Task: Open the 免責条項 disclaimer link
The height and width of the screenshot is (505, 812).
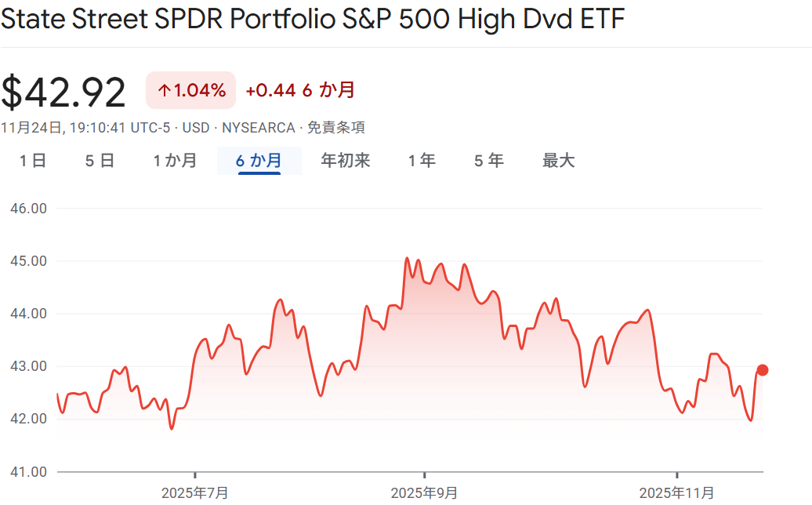Action: tap(335, 128)
